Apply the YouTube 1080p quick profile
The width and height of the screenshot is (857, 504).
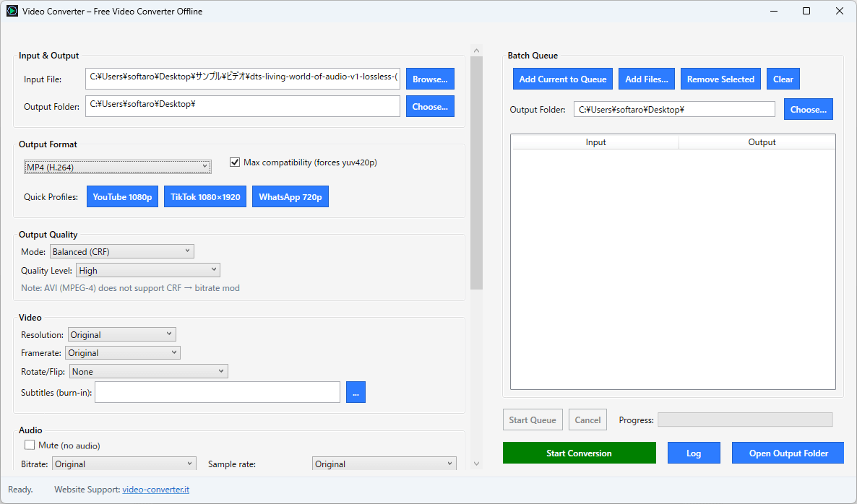point(122,197)
